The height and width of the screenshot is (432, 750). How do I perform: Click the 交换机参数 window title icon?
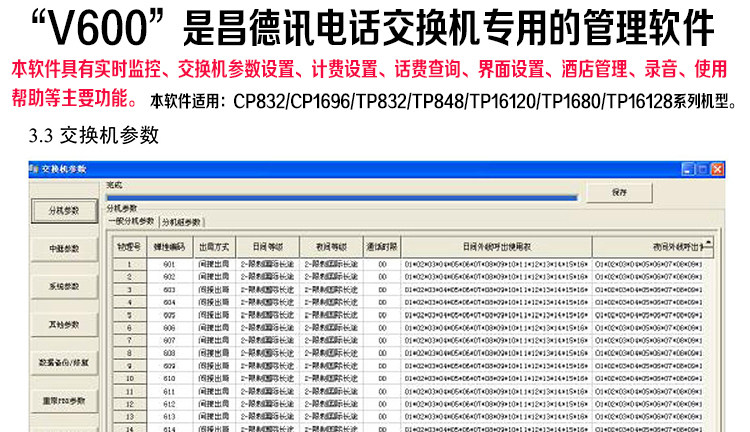33,169
